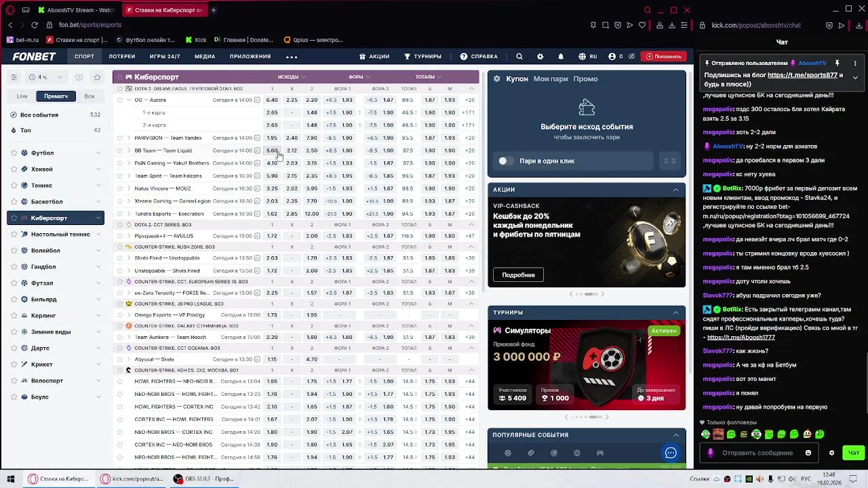Open new browser tab plus button
Image resolution: width=868 pixels, height=488 pixels.
point(214,10)
